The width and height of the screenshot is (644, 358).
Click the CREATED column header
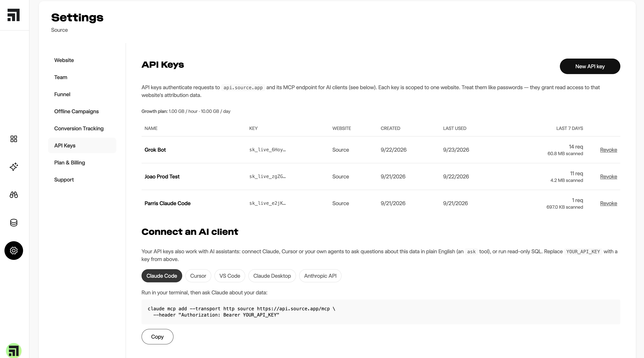coord(390,128)
